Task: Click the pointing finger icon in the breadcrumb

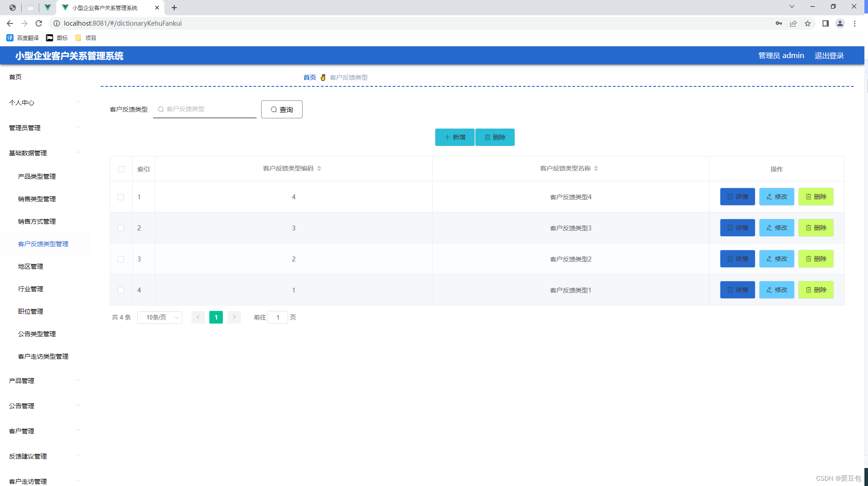Action: (323, 77)
